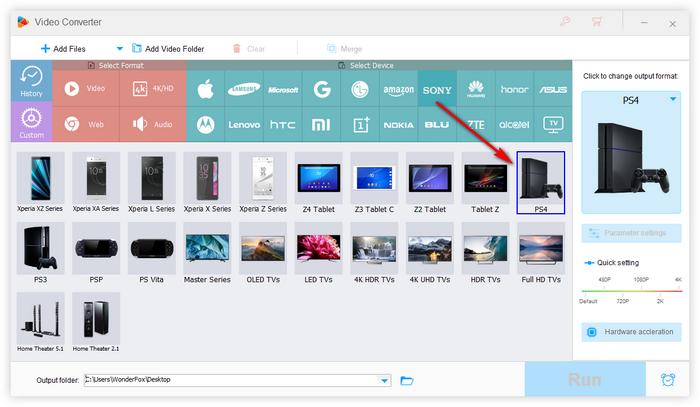Open the shopping cart purchase icon
Image resolution: width=700 pixels, height=407 pixels.
597,21
